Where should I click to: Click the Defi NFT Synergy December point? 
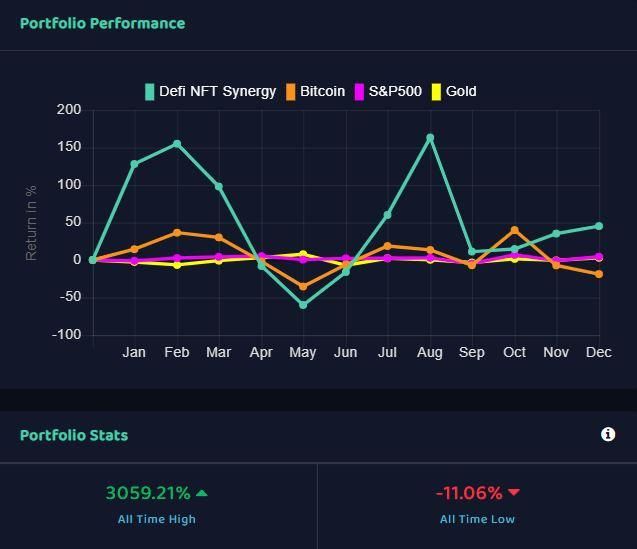(599, 226)
